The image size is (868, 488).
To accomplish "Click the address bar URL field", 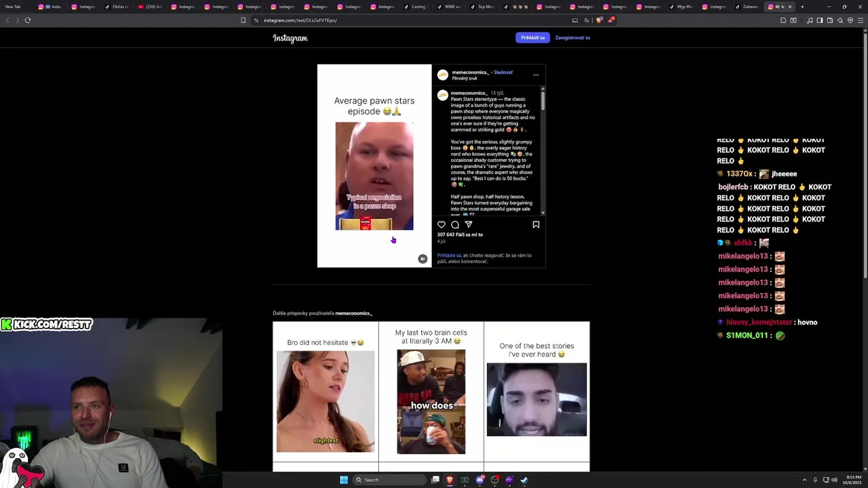I will [x=414, y=20].
